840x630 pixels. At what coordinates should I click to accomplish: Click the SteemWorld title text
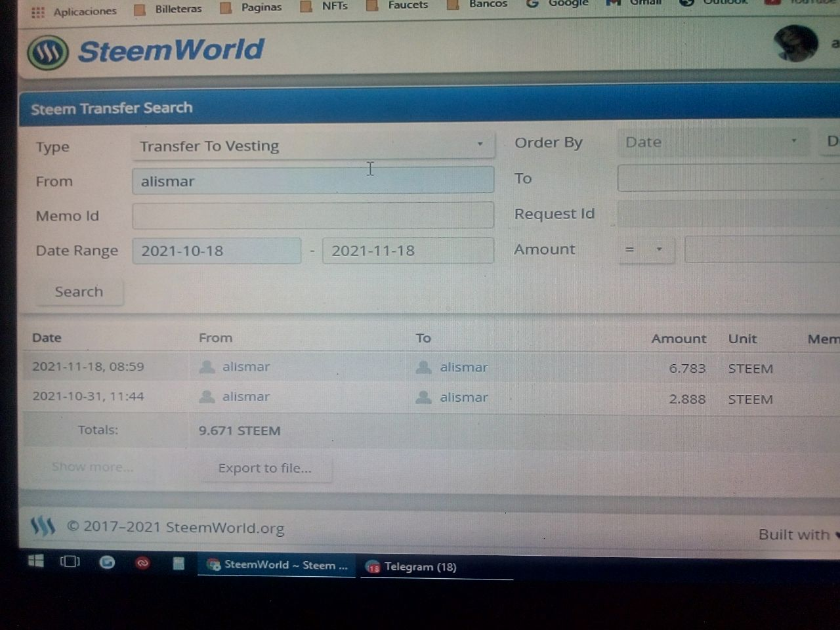pos(171,51)
